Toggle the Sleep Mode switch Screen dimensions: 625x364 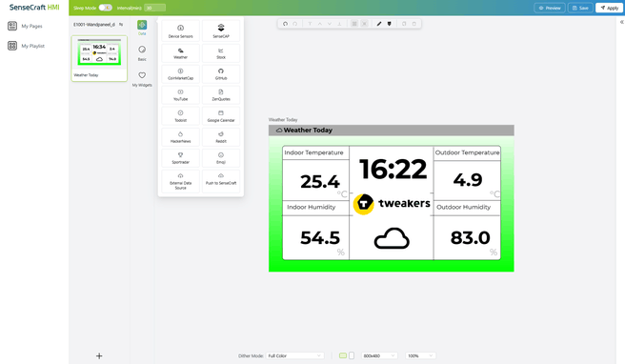(x=105, y=8)
